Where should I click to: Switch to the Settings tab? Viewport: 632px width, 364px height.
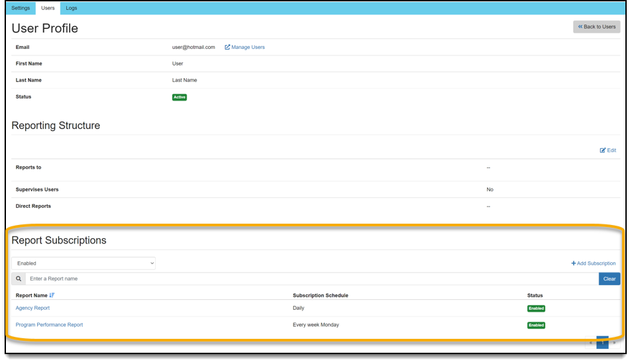tap(21, 8)
